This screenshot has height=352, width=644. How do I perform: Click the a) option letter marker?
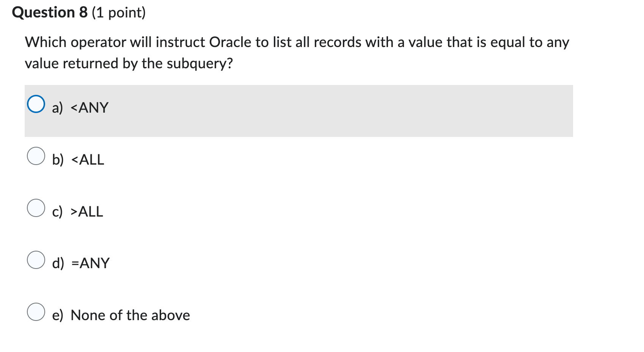[58, 108]
